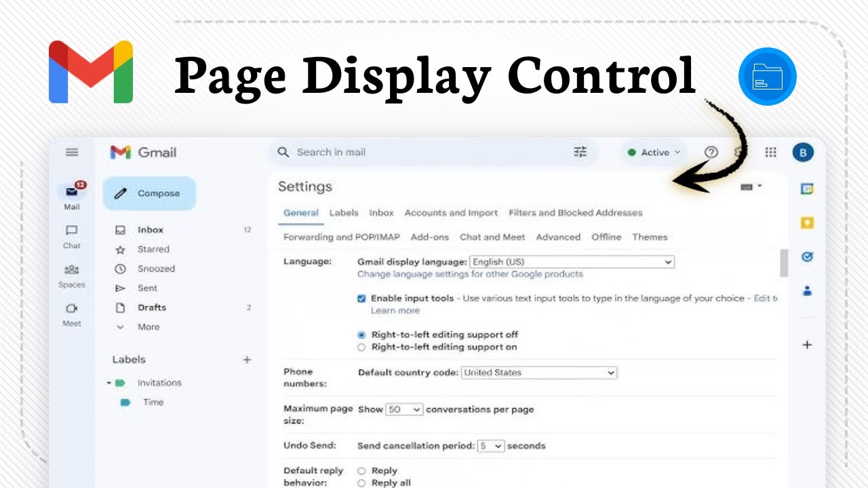Open the Active status dropdown
868x488 pixels.
[654, 152]
